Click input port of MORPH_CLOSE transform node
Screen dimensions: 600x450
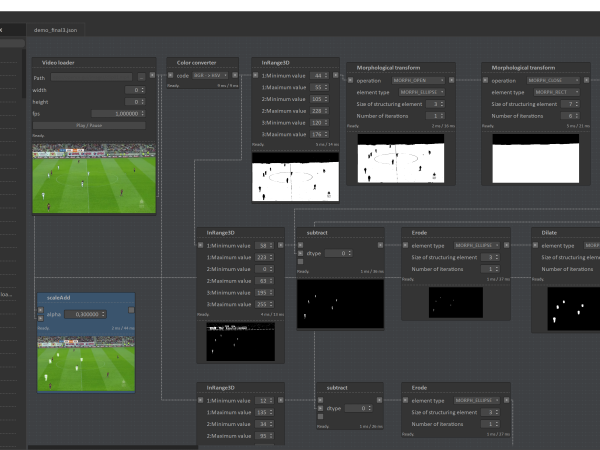[x=486, y=80]
